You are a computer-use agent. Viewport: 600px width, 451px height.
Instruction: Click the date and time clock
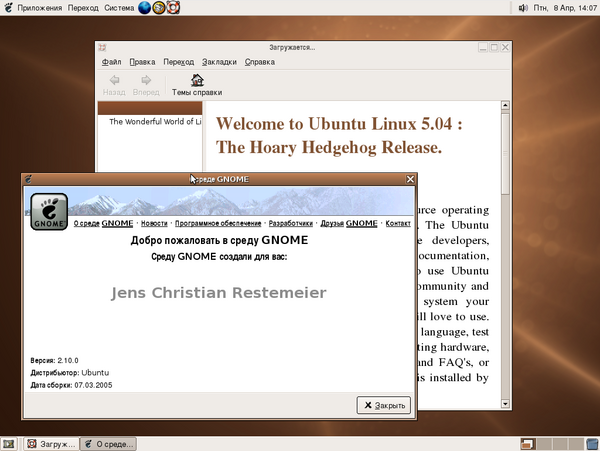pos(568,8)
